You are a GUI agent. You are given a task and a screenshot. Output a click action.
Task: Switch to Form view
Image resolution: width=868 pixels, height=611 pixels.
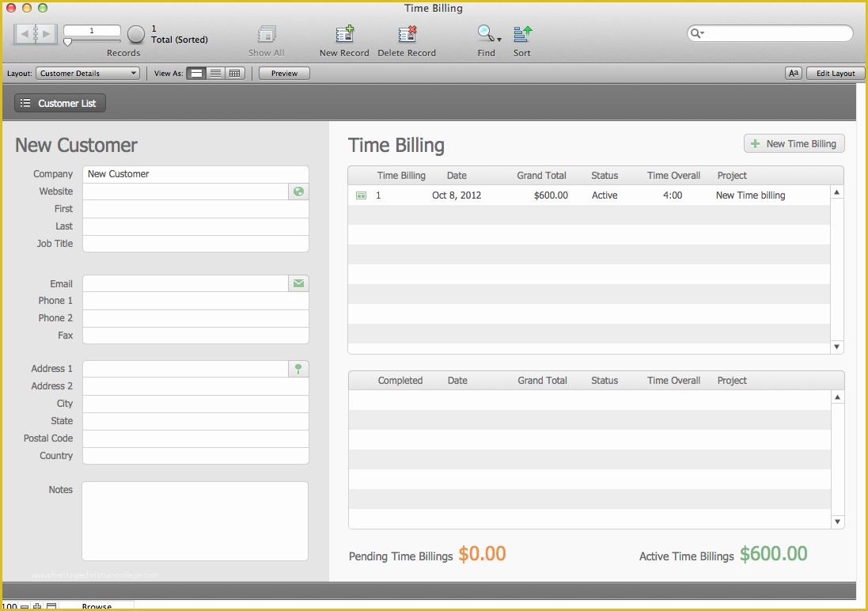pos(196,73)
